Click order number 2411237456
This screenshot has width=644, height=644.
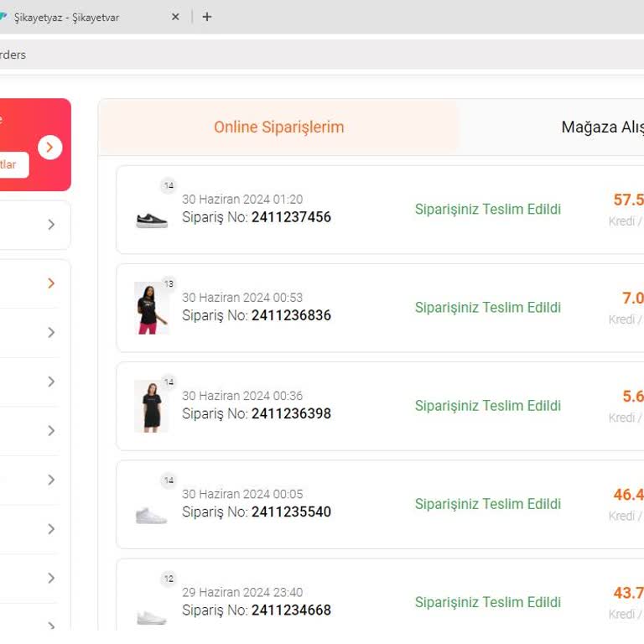click(x=291, y=217)
